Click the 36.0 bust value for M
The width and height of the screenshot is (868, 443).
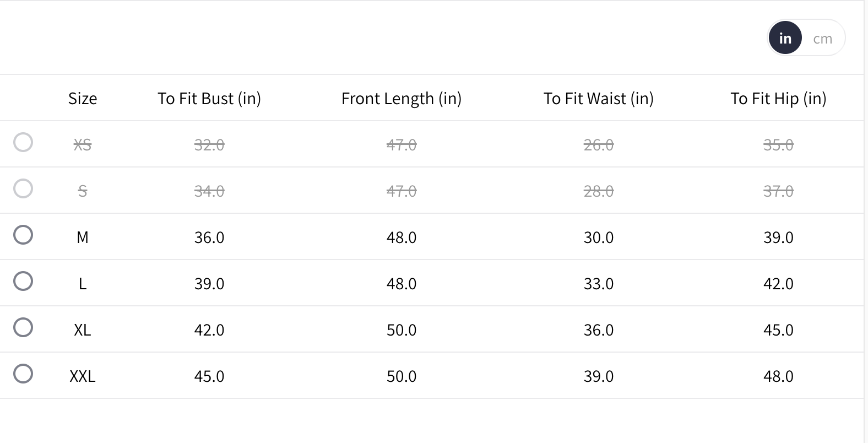tap(209, 237)
